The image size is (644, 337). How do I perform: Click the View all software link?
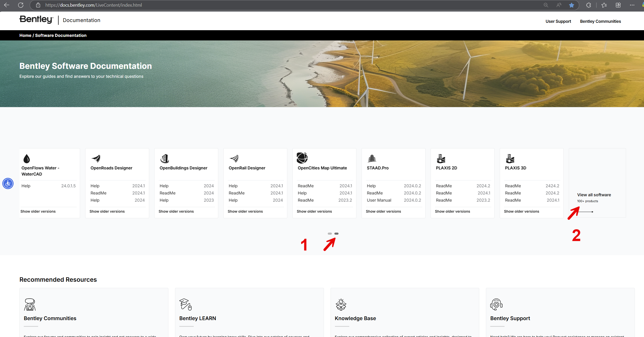(594, 195)
